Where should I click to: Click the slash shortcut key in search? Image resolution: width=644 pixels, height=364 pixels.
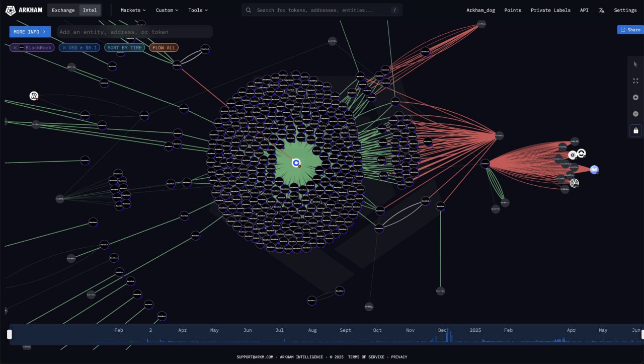click(x=394, y=10)
